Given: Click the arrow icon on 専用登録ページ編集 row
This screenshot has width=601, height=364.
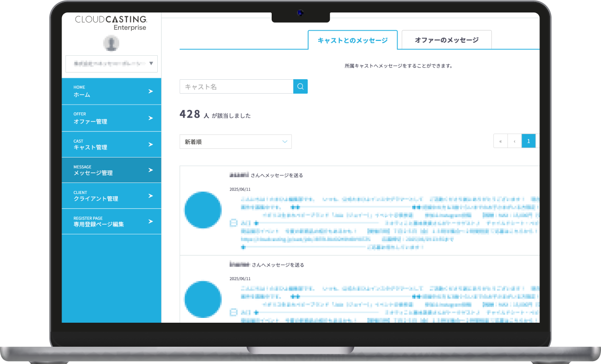Looking at the screenshot, I should (x=150, y=221).
